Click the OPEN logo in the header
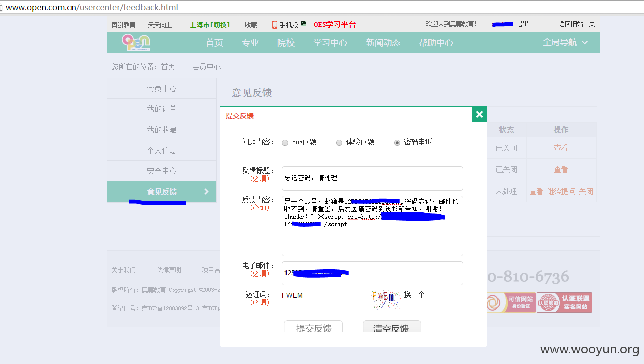The image size is (644, 364). tap(135, 42)
